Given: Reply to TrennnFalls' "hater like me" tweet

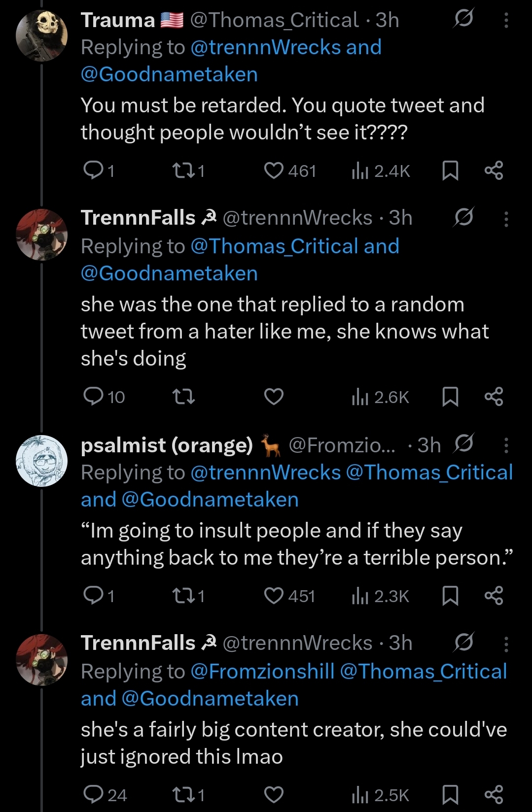Looking at the screenshot, I should coord(93,396).
